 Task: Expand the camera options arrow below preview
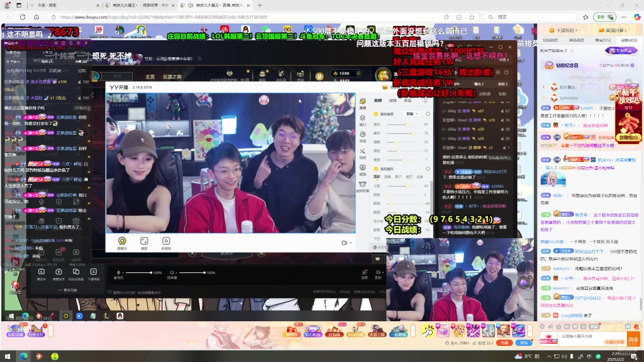(x=351, y=243)
